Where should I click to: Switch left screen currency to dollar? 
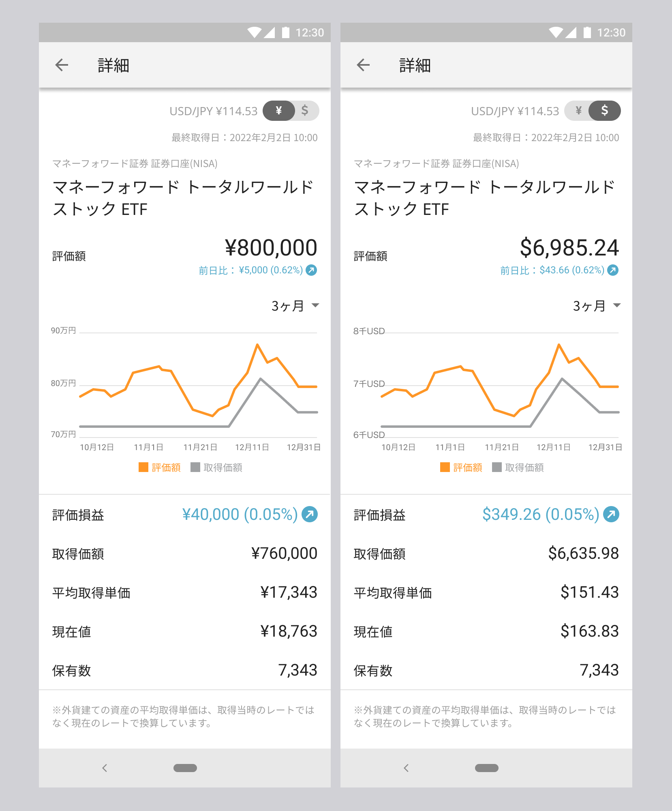(305, 111)
